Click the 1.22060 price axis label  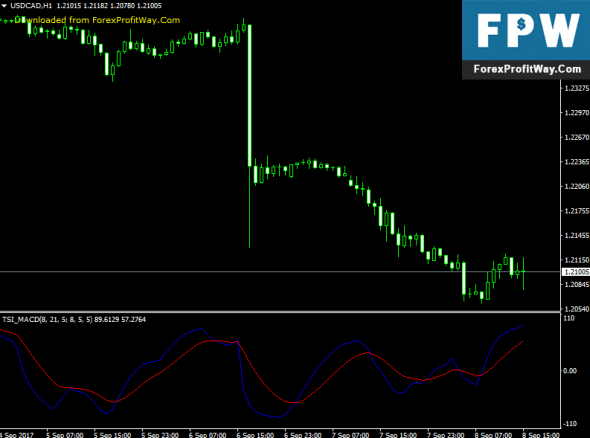tap(576, 186)
